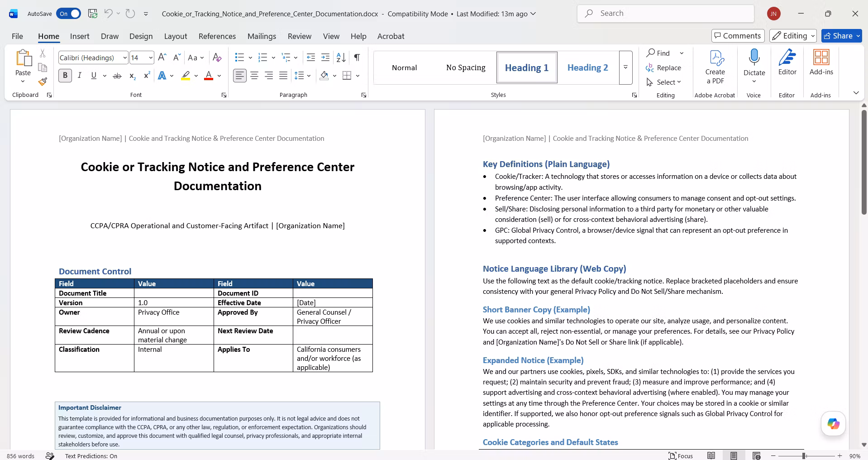Start Dictate microphone

click(x=754, y=58)
